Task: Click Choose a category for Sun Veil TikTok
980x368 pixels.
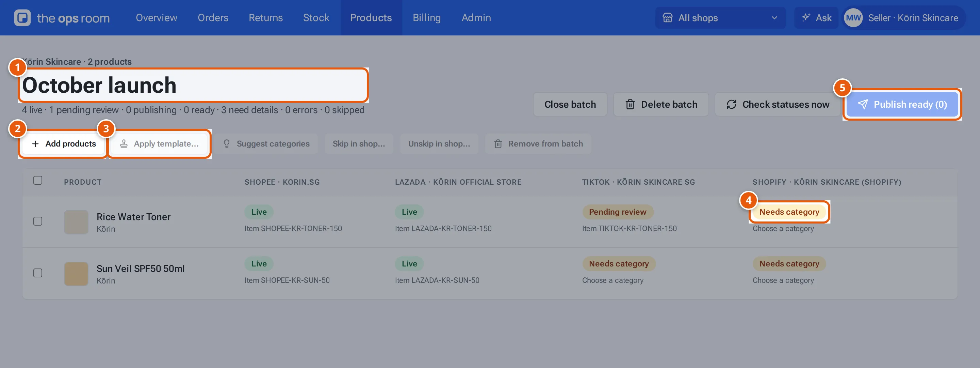Action: [x=612, y=280]
